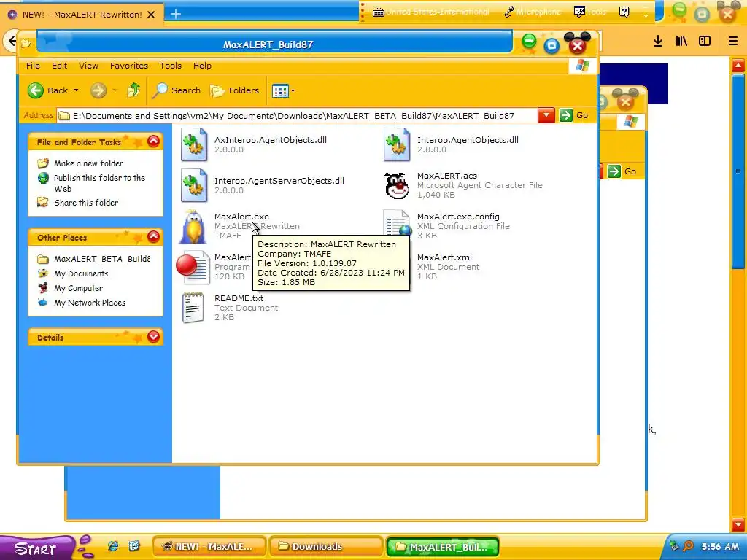Image resolution: width=747 pixels, height=560 pixels.
Task: Select the README.txt notepad icon
Action: point(193,308)
